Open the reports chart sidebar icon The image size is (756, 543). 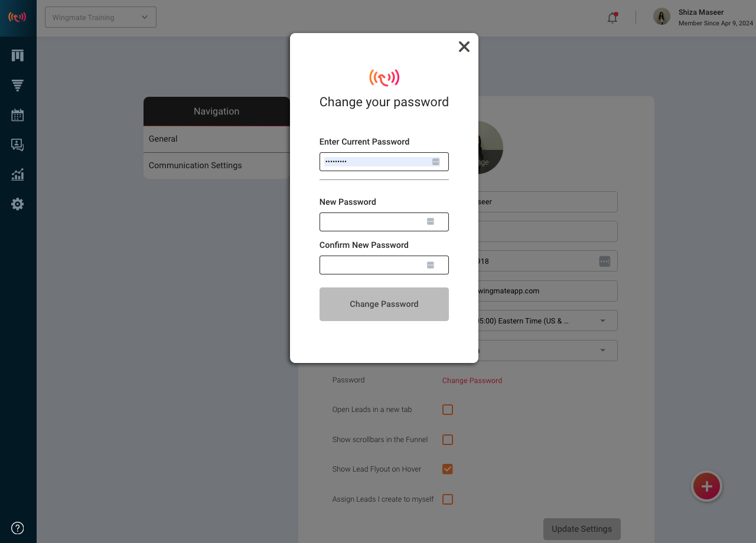coord(18,175)
